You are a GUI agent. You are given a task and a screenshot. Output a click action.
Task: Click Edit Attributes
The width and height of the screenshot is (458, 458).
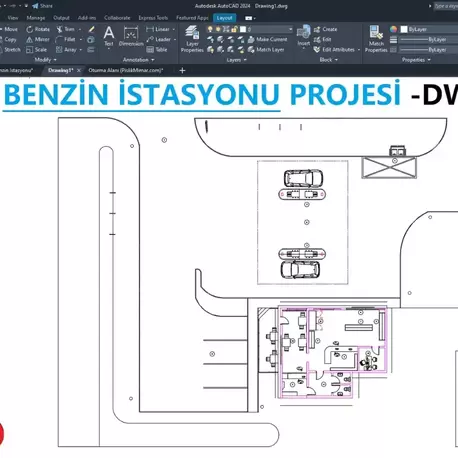[x=334, y=50]
